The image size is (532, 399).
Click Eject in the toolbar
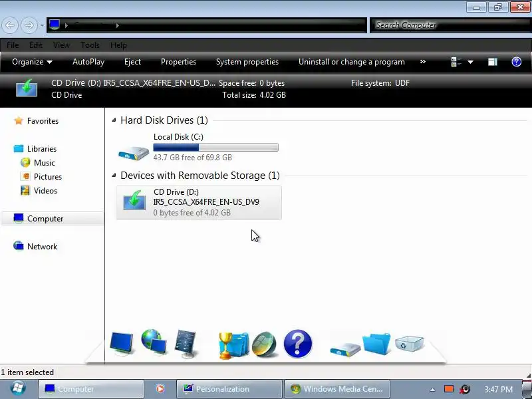[x=132, y=62]
